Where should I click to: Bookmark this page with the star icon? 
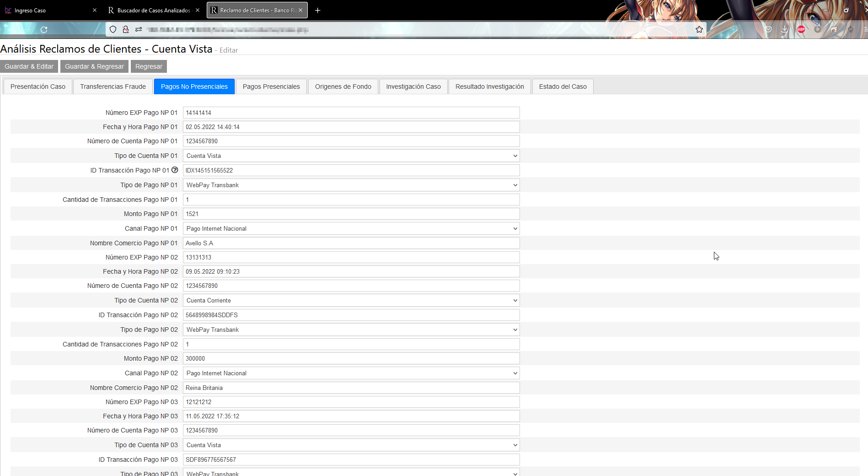tap(699, 30)
